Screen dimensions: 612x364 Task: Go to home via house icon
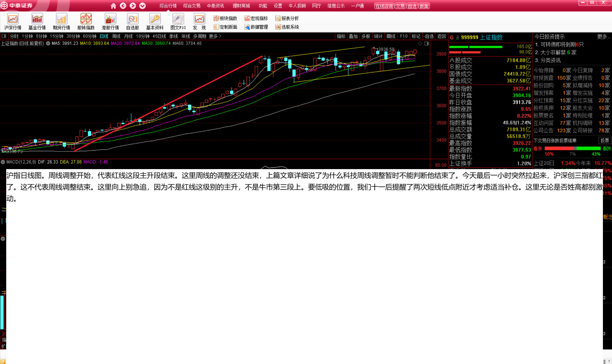click(113, 6)
